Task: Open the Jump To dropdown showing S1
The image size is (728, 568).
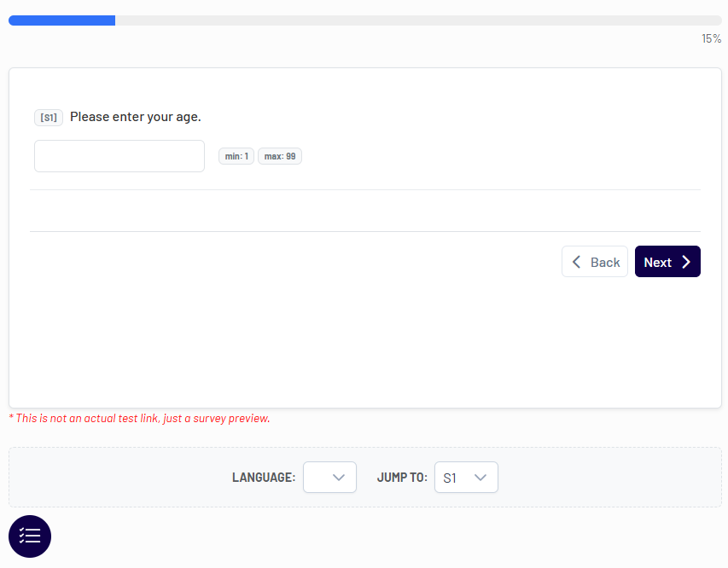Action: pos(466,477)
